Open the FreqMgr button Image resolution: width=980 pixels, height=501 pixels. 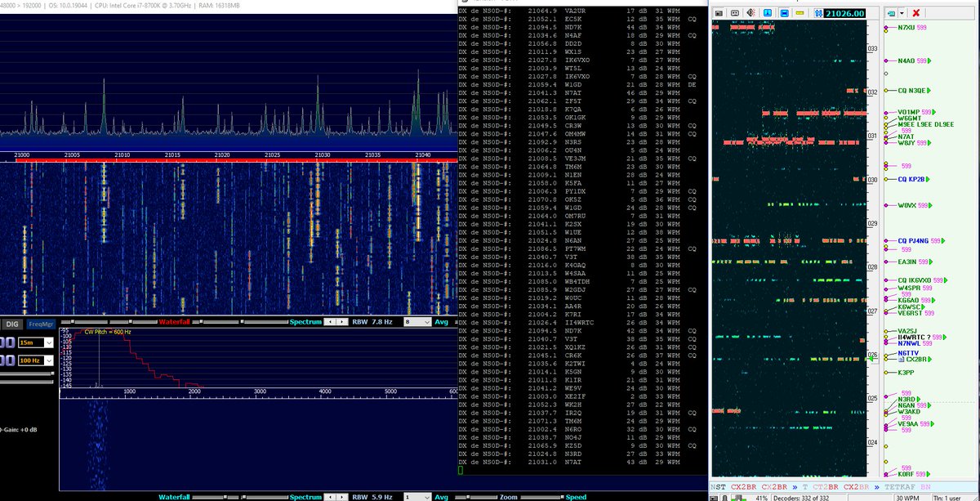(x=41, y=324)
